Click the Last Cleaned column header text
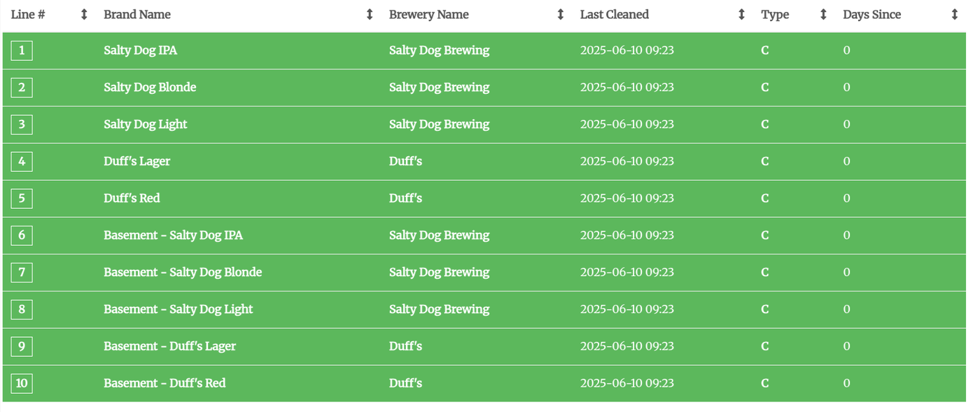980x412 pixels. (614, 15)
